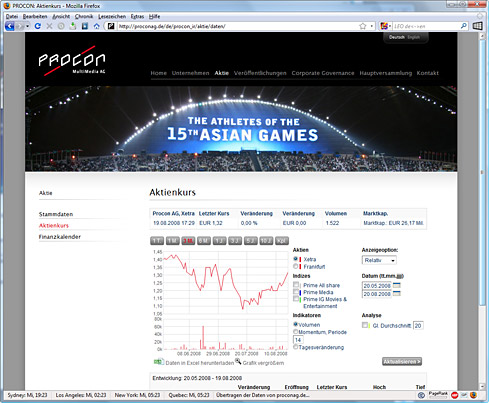Screen dimensions: 489x403
Task: Bookmark this page with the star icon
Action: [363, 26]
